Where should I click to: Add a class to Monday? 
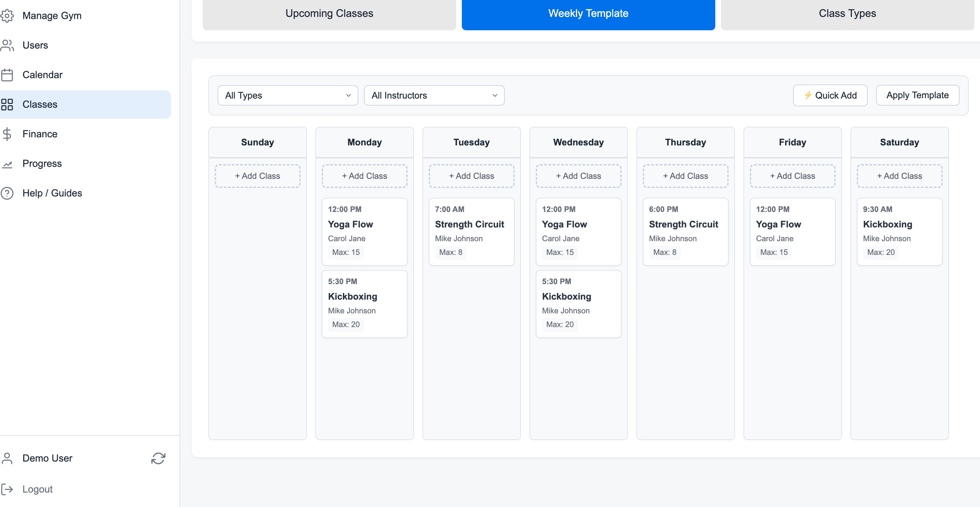364,176
